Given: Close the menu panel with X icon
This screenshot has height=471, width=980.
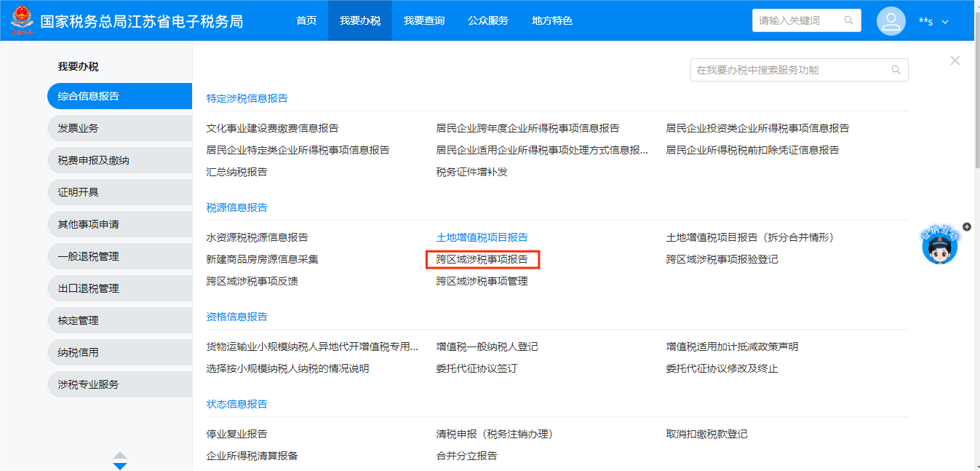Looking at the screenshot, I should pos(955,60).
